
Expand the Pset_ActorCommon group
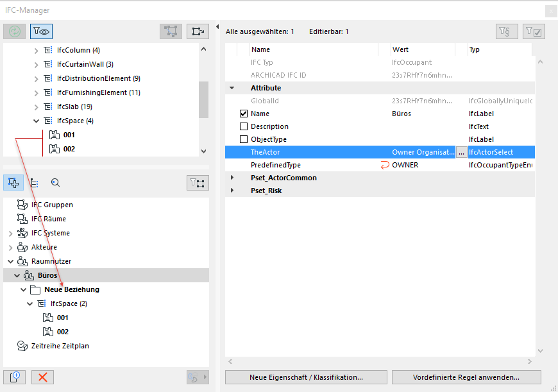pyautogui.click(x=232, y=178)
